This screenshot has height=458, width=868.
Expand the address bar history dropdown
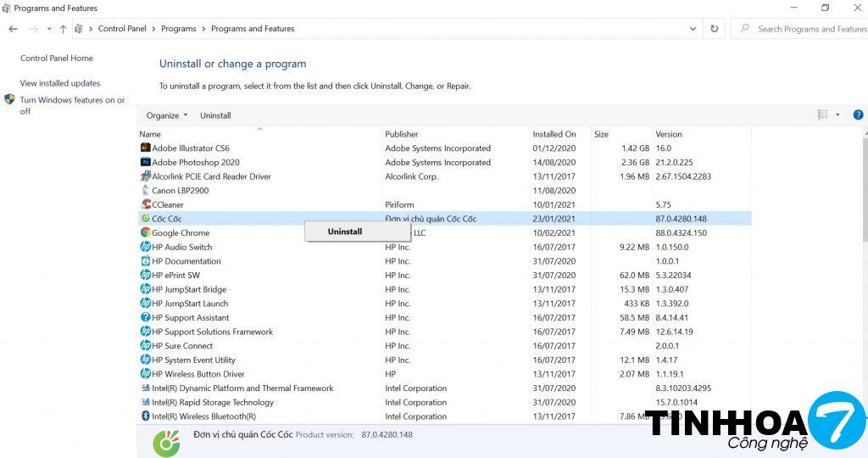point(693,29)
